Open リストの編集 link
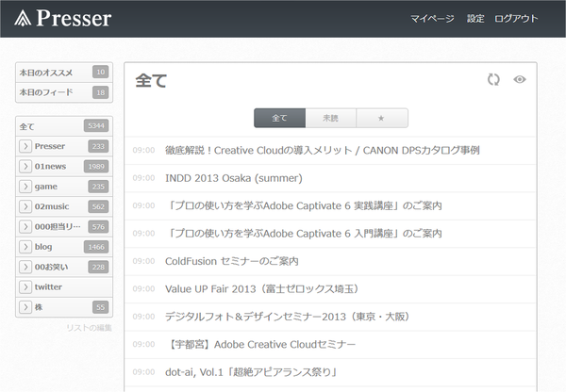The height and width of the screenshot is (392, 566). [90, 328]
